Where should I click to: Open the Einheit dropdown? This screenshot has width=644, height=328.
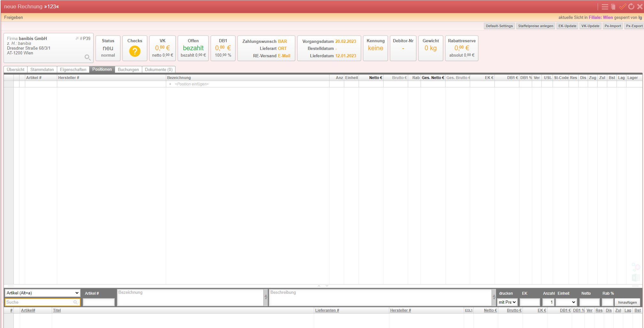(x=566, y=302)
